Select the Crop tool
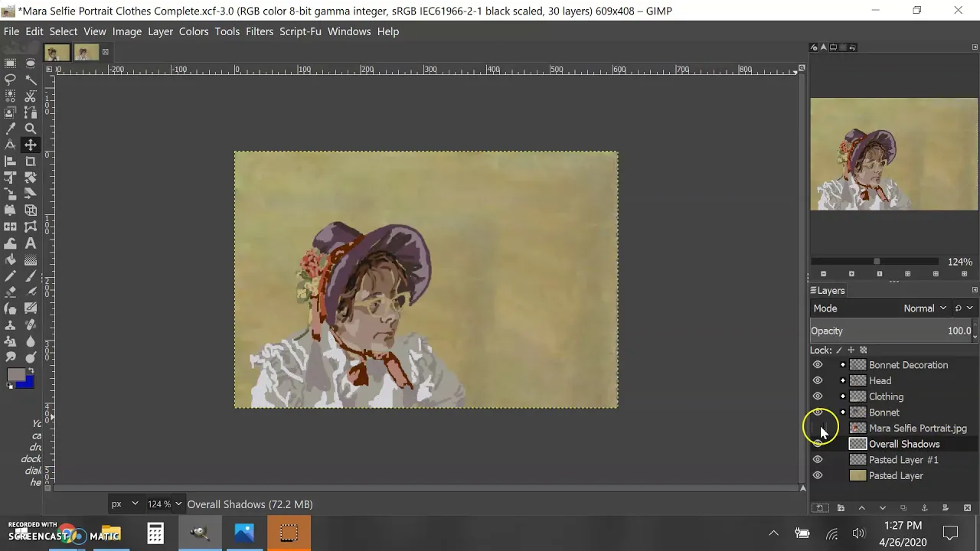 pyautogui.click(x=31, y=161)
